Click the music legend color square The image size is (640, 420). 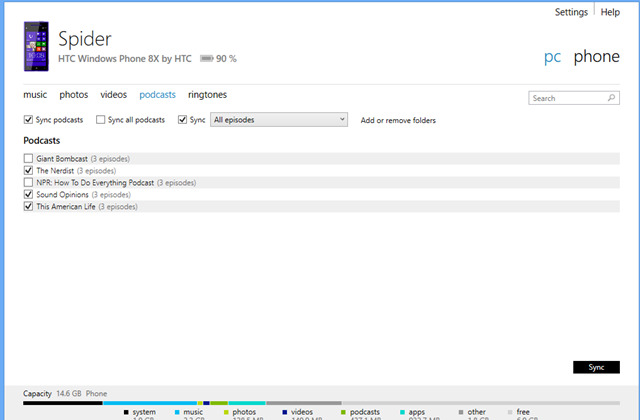click(x=177, y=412)
